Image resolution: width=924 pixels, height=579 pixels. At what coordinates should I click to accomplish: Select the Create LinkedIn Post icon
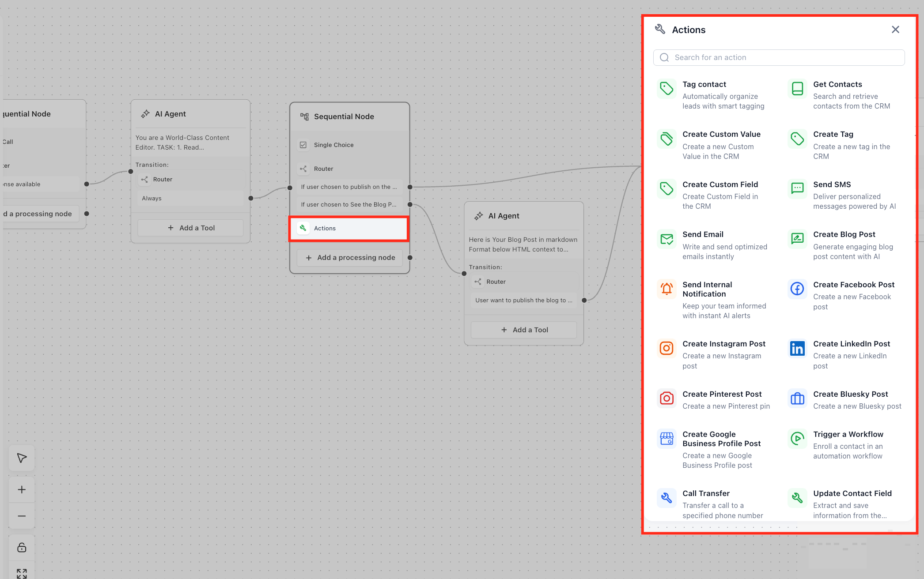pyautogui.click(x=797, y=348)
